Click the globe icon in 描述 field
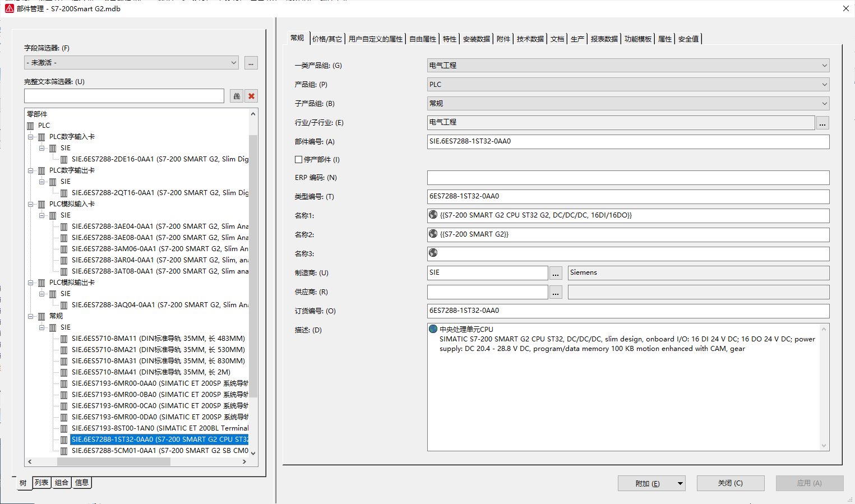The width and height of the screenshot is (855, 504). point(433,329)
